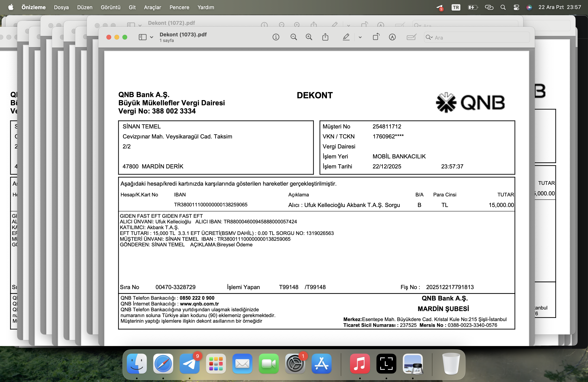Open the Trash in the Dock

451,363
